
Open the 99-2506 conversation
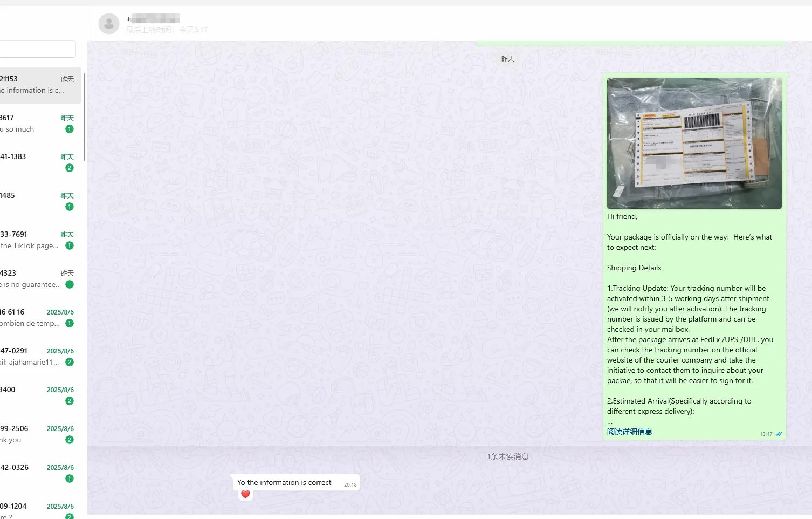(x=30, y=434)
